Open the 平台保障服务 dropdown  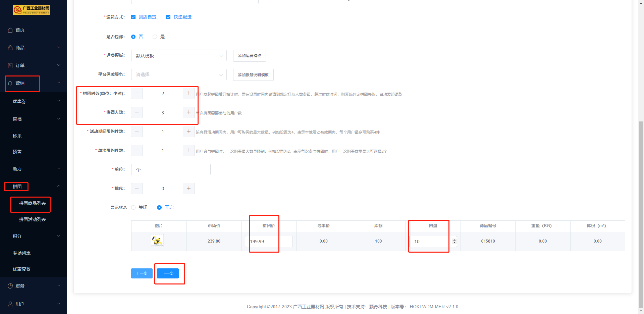tap(179, 74)
